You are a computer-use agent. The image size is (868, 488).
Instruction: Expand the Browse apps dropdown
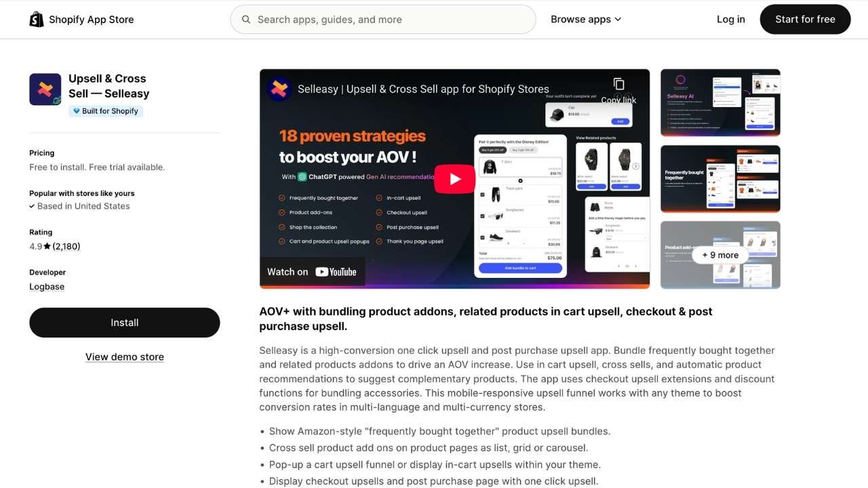click(x=586, y=19)
